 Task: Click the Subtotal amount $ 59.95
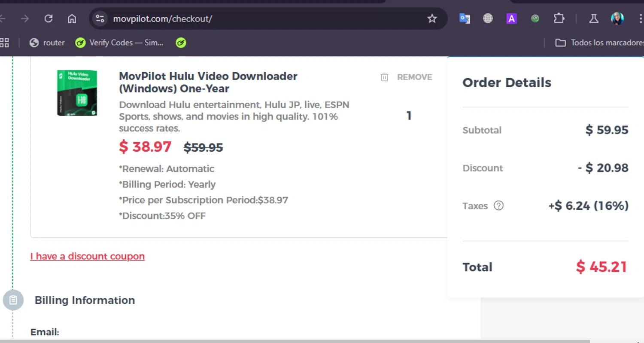607,130
